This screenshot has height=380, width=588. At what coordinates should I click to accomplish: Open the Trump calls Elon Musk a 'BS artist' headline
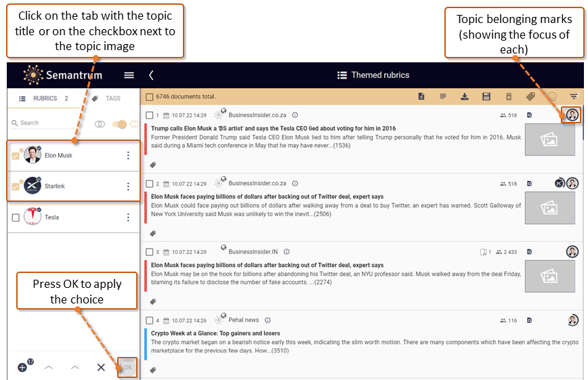coord(274,128)
